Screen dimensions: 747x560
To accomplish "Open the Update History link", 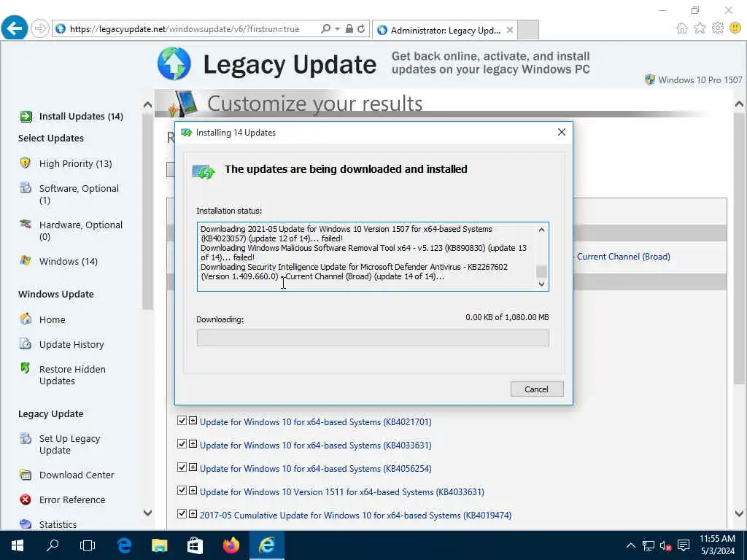I will pos(71,344).
